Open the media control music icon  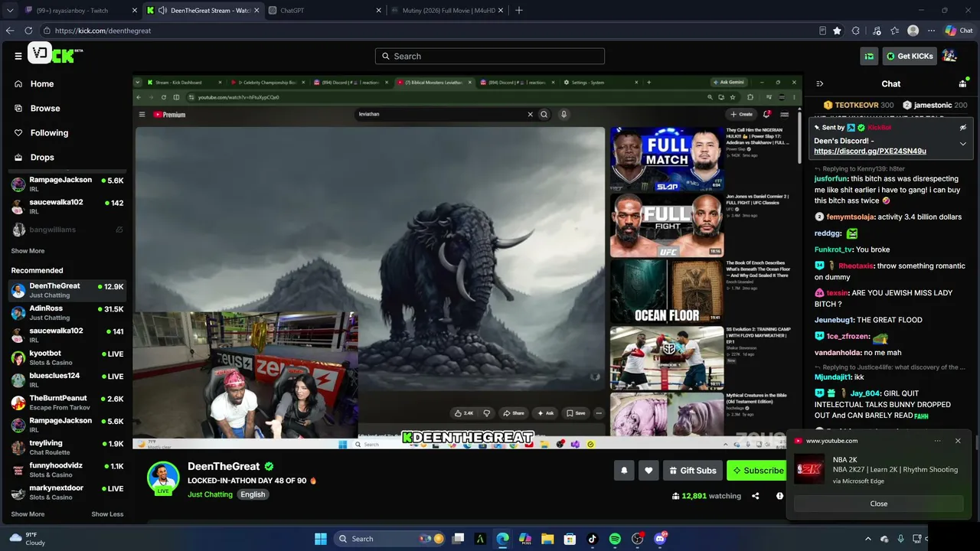click(875, 31)
